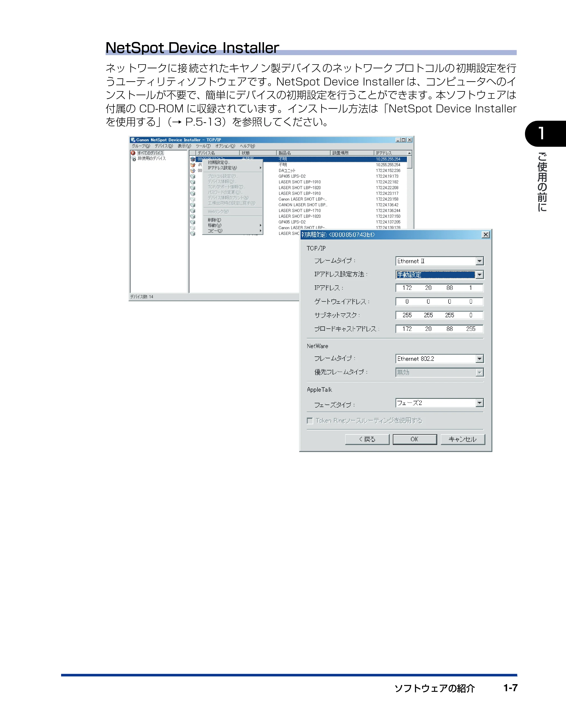This screenshot has height=728, width=566.
Task: Click the LASER SHOT LBP-1710 row text
Action: [300, 211]
